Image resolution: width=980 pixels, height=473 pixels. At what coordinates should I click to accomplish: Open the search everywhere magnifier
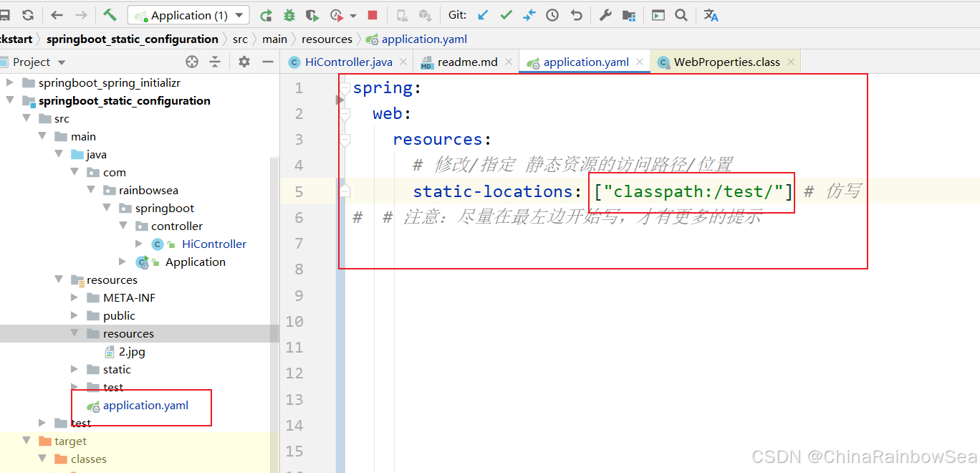click(x=681, y=15)
